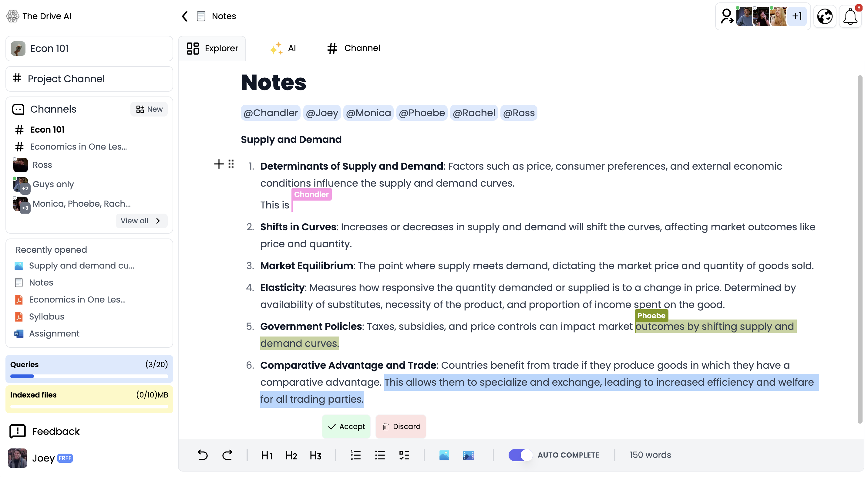Accept the AI autocomplete suggestion
The height and width of the screenshot is (477, 868).
(346, 426)
